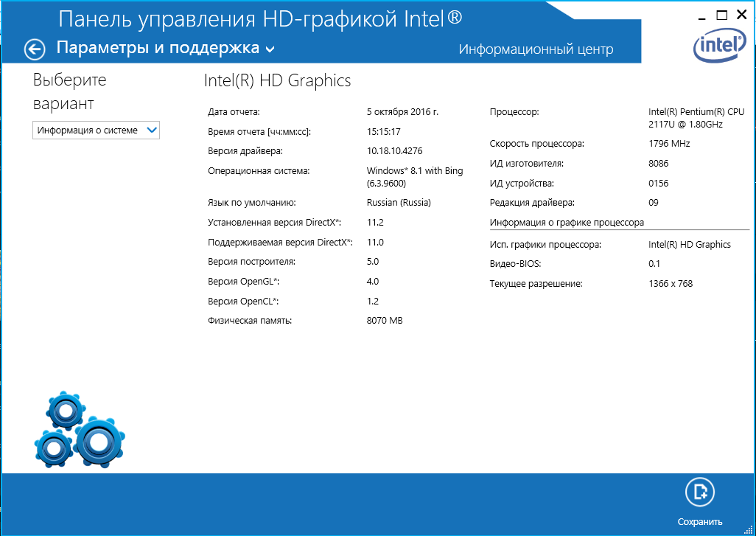Click the physical memory value 8070 MB
The width and height of the screenshot is (756, 536).
tap(385, 320)
